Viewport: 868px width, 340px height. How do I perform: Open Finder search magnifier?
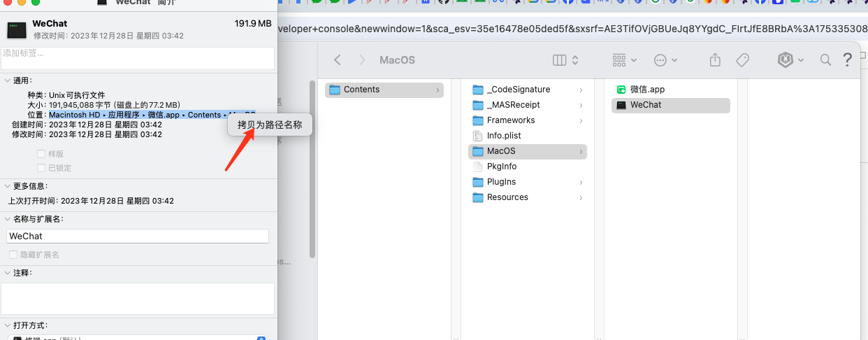[x=825, y=60]
